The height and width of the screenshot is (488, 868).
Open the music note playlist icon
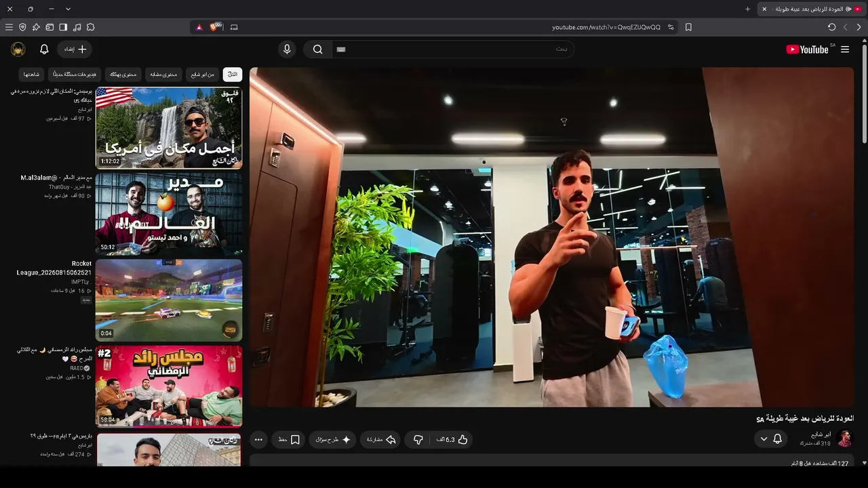[77, 27]
